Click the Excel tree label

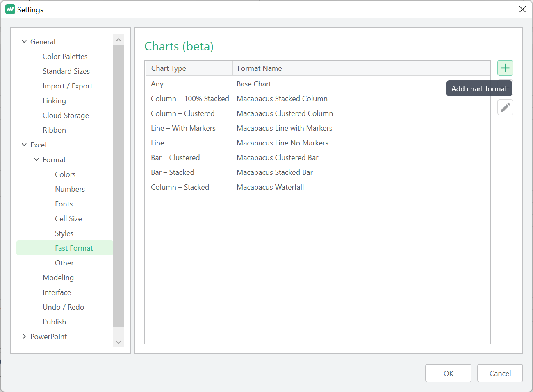pos(38,145)
